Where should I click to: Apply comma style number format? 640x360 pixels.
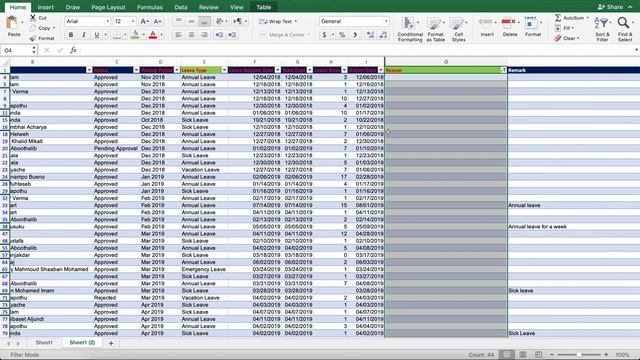355,35
